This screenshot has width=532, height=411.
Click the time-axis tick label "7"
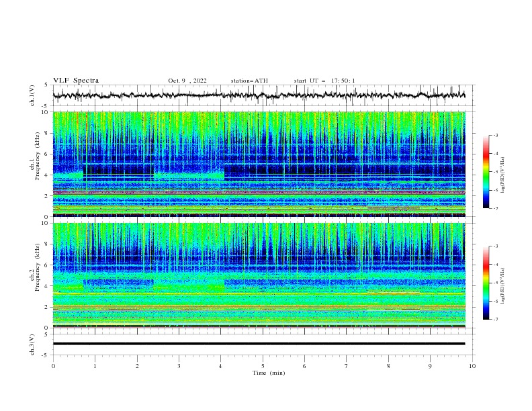347,366
